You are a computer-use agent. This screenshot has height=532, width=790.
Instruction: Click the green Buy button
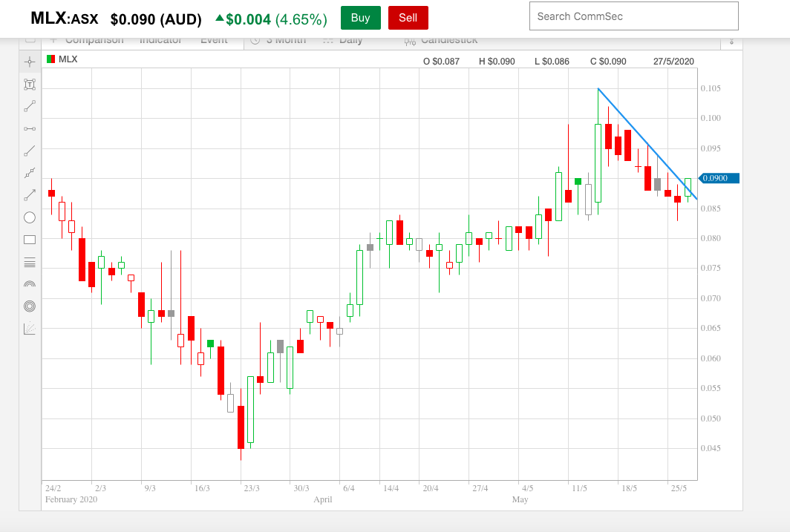click(361, 18)
